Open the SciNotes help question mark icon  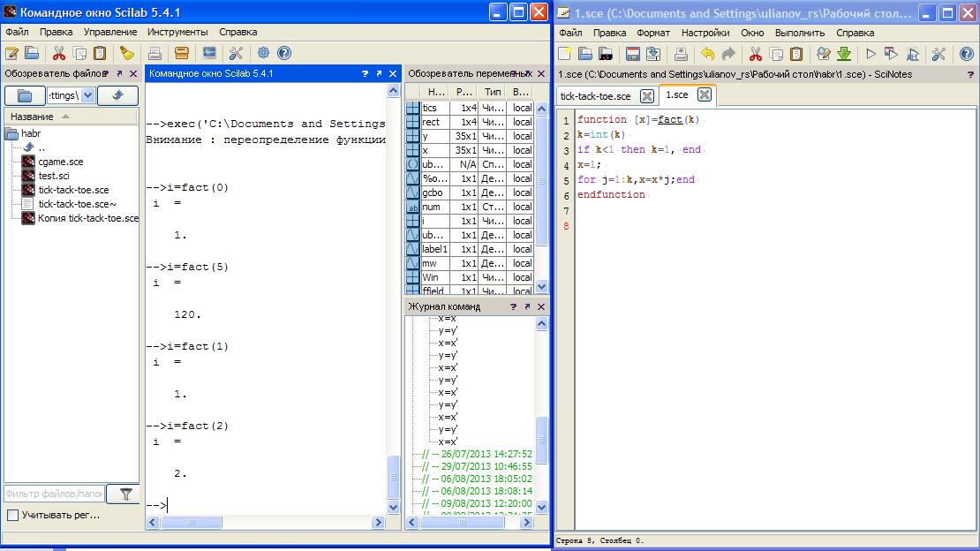[966, 54]
